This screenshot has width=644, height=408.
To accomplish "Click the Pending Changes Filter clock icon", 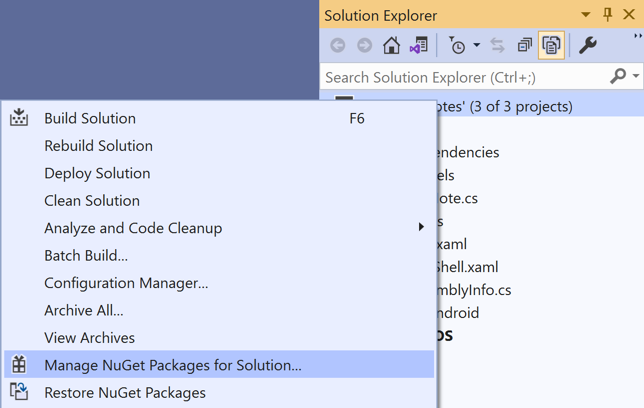I will (457, 45).
